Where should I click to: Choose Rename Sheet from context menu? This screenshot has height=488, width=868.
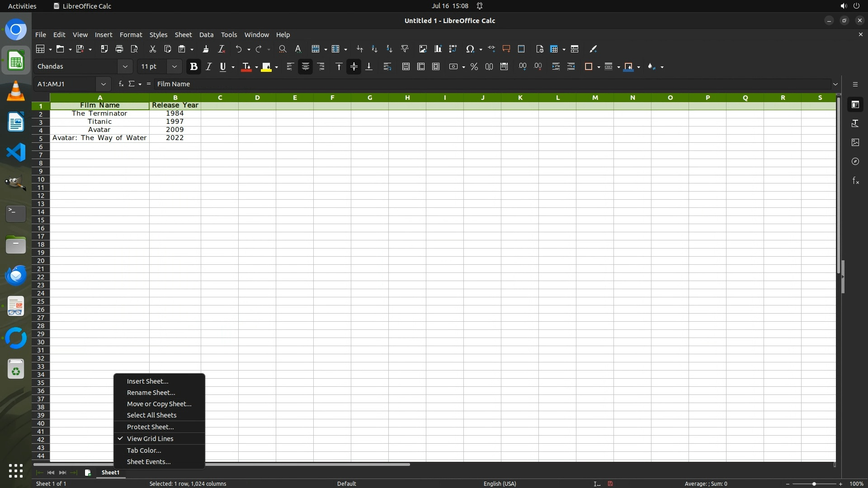(x=151, y=392)
